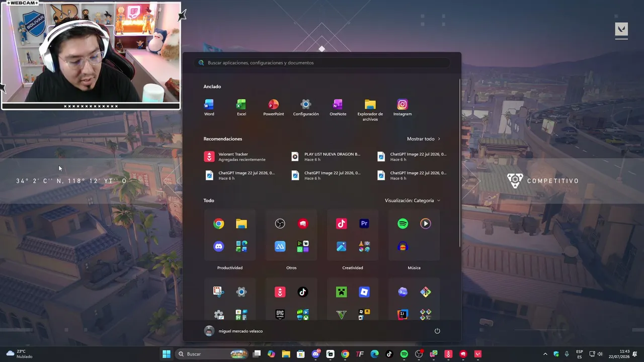
Task: Open the Otros folder label
Action: tap(291, 268)
